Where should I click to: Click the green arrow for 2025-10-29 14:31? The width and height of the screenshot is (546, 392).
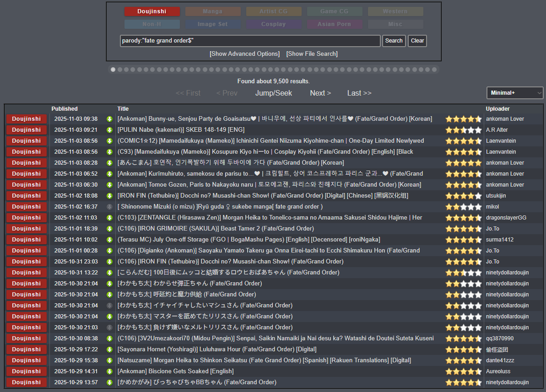pos(109,371)
